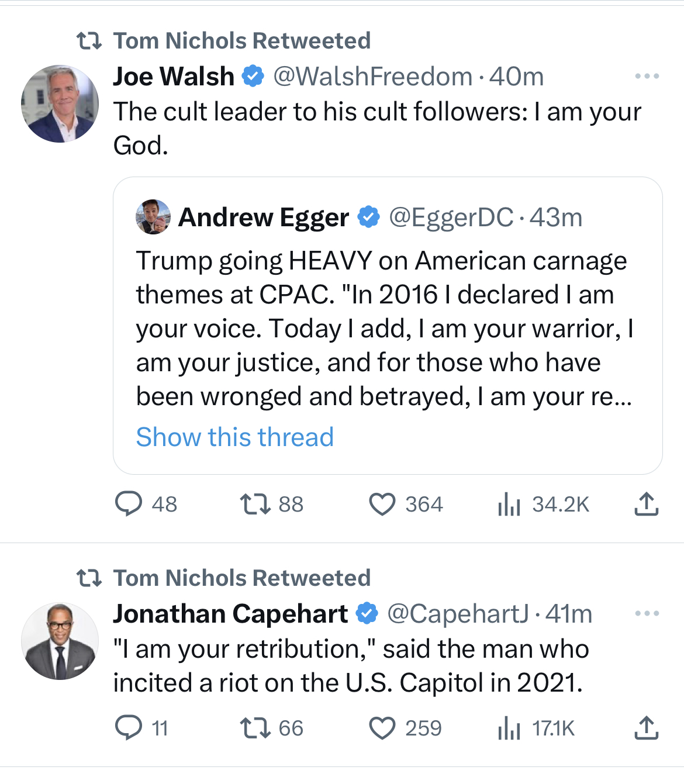Retweet Jonathan Capehart's retribution tweet
The width and height of the screenshot is (684, 784).
pos(255,728)
